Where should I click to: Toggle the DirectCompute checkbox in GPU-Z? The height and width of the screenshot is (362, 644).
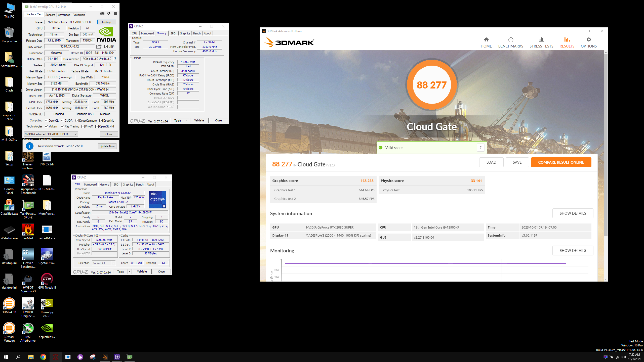pos(77,121)
